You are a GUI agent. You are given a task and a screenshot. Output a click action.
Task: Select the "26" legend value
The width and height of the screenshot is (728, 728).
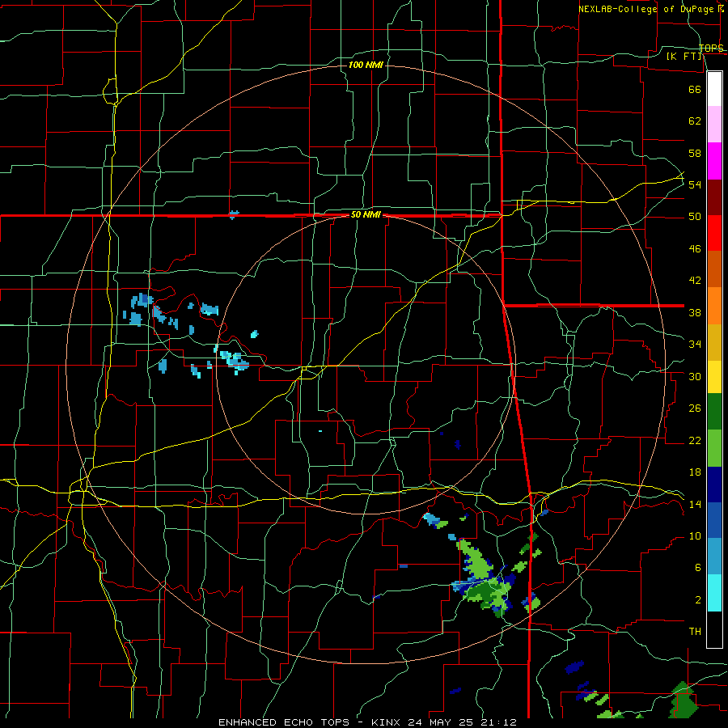tap(695, 408)
